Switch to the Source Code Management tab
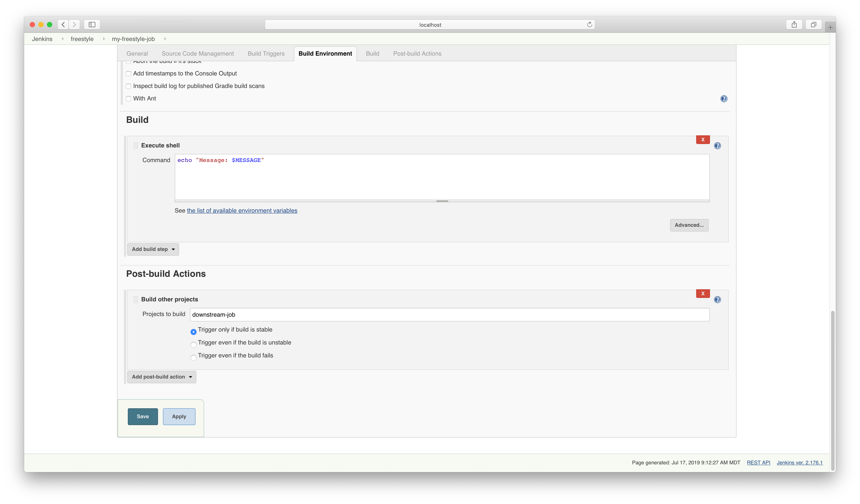860x504 pixels. tap(198, 54)
